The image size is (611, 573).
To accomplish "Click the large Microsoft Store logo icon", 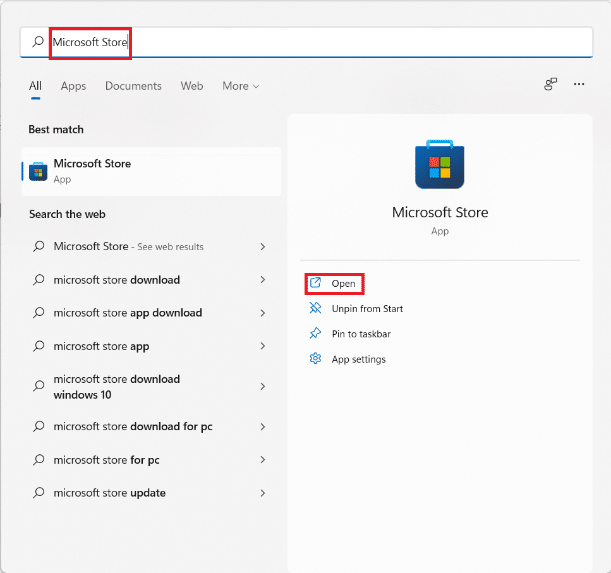I will click(440, 165).
